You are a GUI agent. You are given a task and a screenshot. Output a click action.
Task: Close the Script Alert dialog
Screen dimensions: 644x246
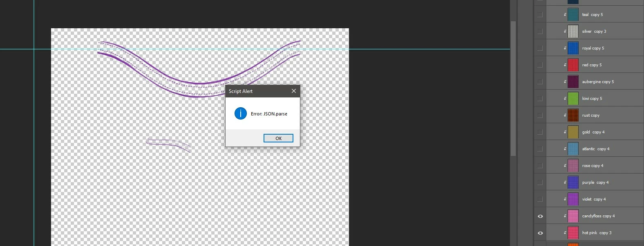click(x=294, y=91)
